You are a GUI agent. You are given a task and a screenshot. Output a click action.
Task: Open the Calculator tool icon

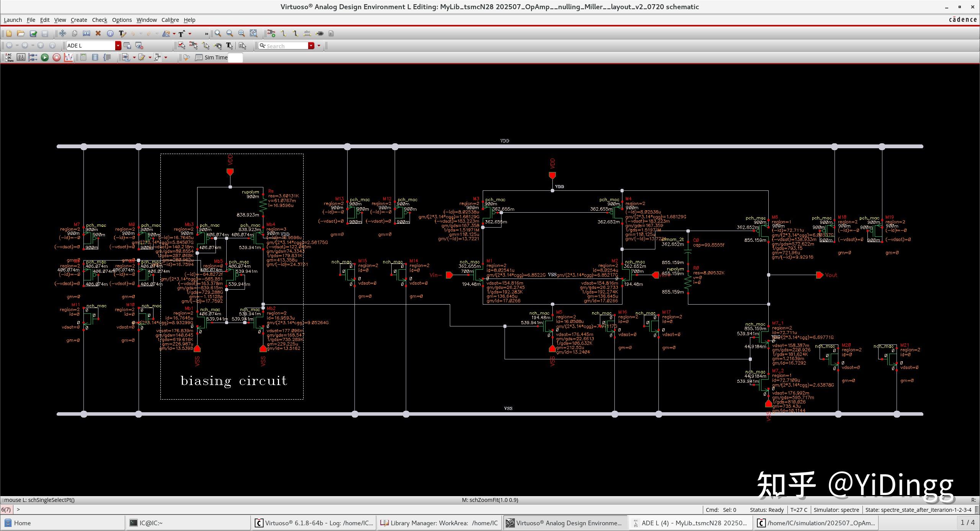(x=83, y=57)
